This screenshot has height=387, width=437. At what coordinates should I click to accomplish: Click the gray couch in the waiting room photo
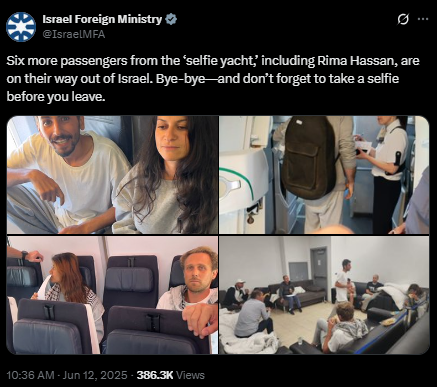tap(297, 293)
